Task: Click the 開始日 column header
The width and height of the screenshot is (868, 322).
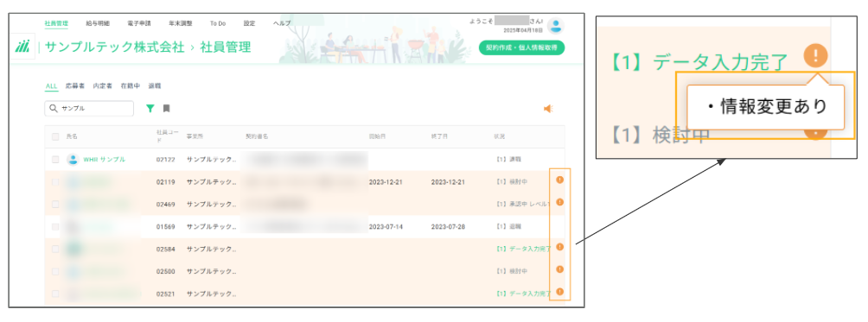Action: (377, 136)
